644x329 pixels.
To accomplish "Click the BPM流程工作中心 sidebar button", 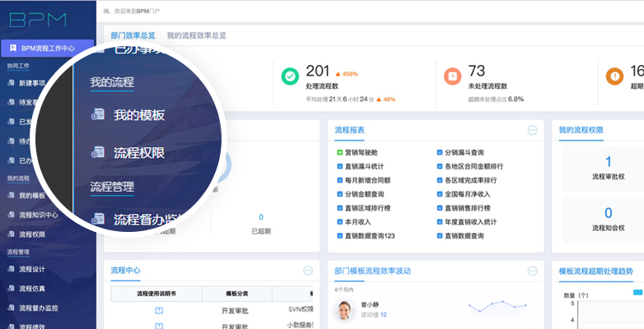I will [x=48, y=49].
